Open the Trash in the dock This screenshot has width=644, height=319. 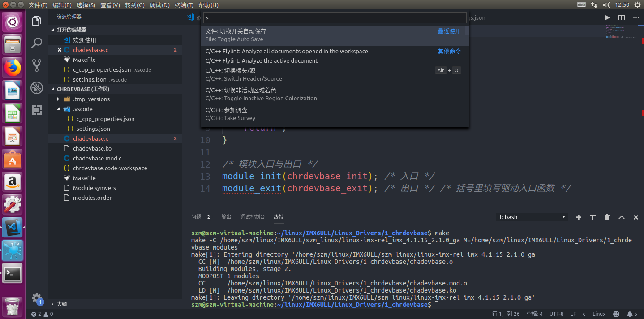(13, 306)
